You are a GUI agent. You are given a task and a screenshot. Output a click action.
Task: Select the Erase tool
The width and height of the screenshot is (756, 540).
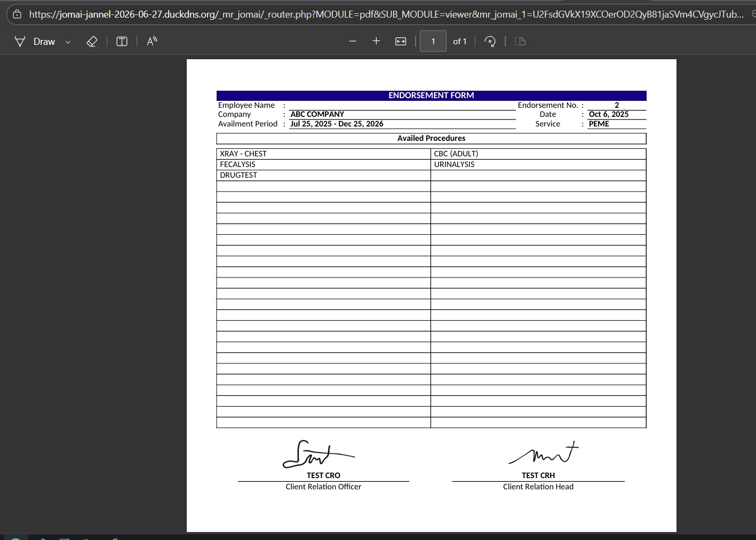pyautogui.click(x=92, y=42)
